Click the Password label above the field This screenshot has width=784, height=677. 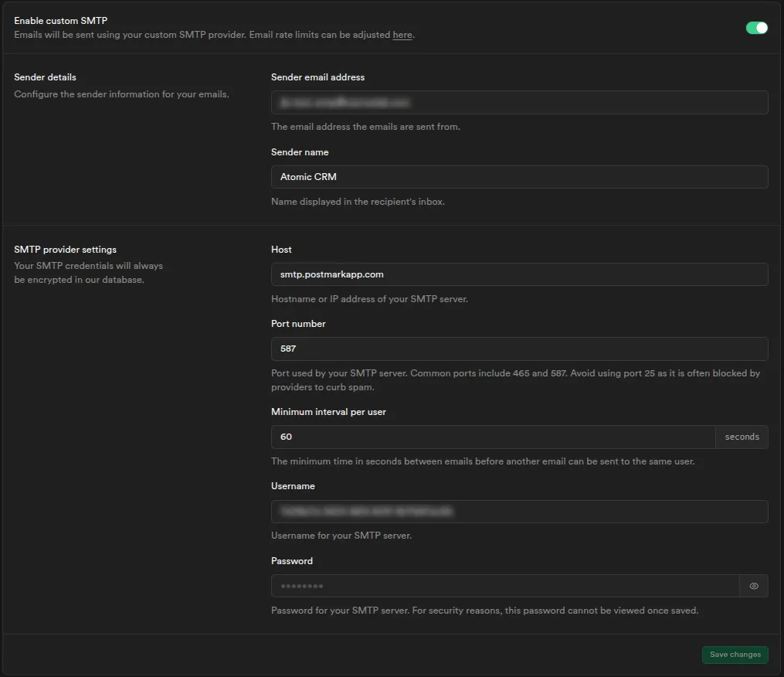click(x=292, y=560)
